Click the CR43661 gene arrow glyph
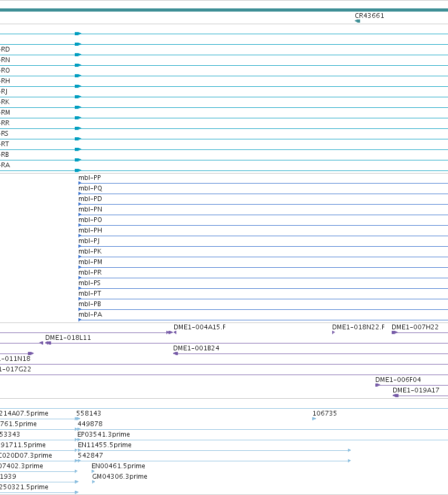The width and height of the screenshot is (448, 495). (357, 21)
